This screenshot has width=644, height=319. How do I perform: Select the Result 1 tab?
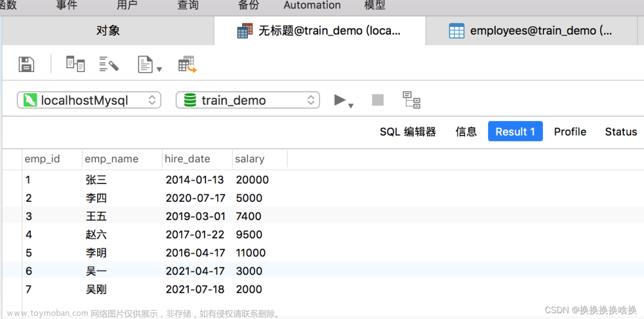[515, 131]
